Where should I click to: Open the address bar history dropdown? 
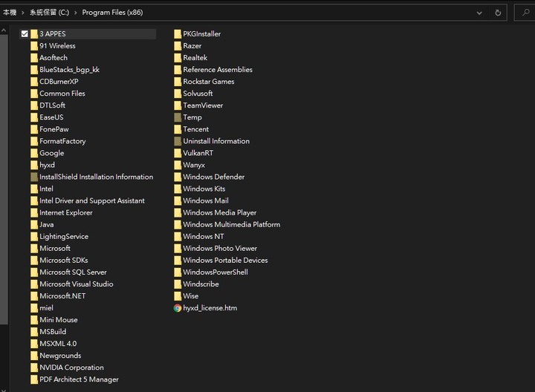[x=479, y=13]
